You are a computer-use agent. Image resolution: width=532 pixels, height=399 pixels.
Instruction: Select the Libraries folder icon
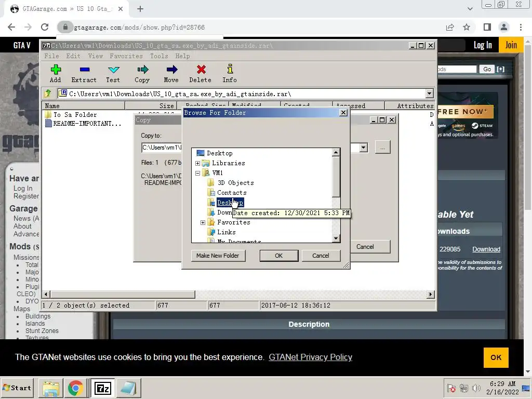click(206, 163)
